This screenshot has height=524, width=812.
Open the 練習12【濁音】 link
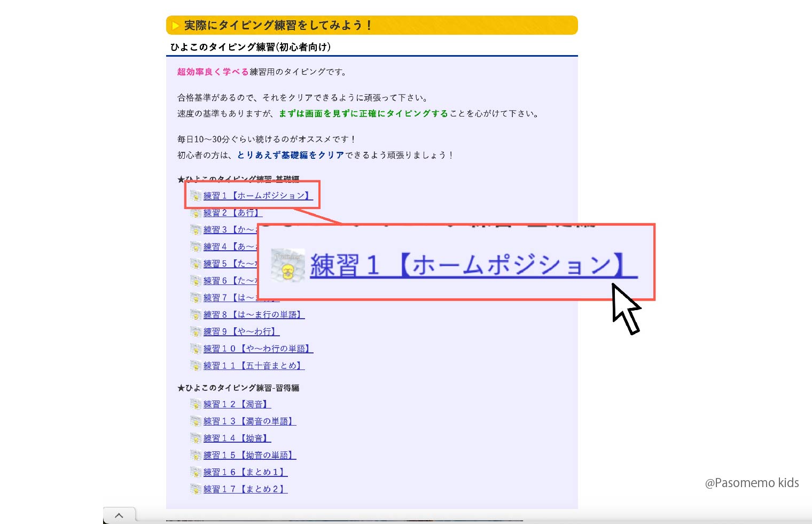click(x=237, y=404)
